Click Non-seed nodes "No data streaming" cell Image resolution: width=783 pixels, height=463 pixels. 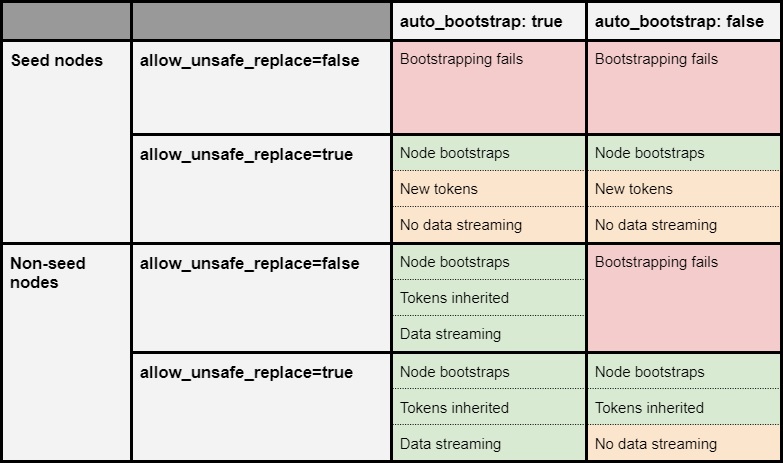[656, 444]
